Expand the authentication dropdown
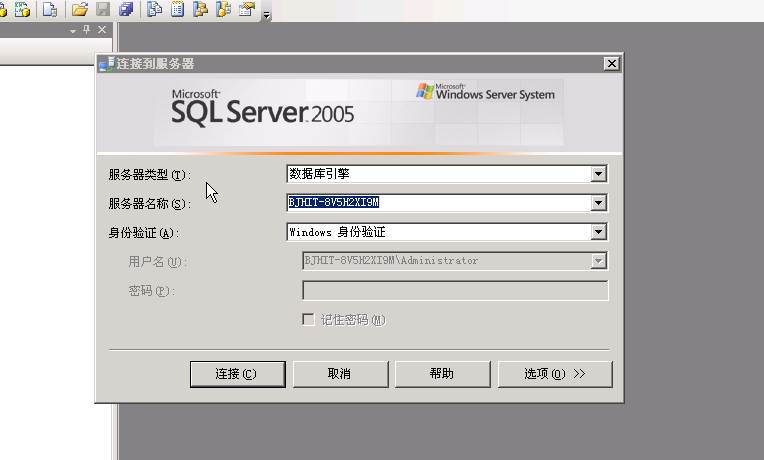The height and width of the screenshot is (460, 764). [598, 232]
